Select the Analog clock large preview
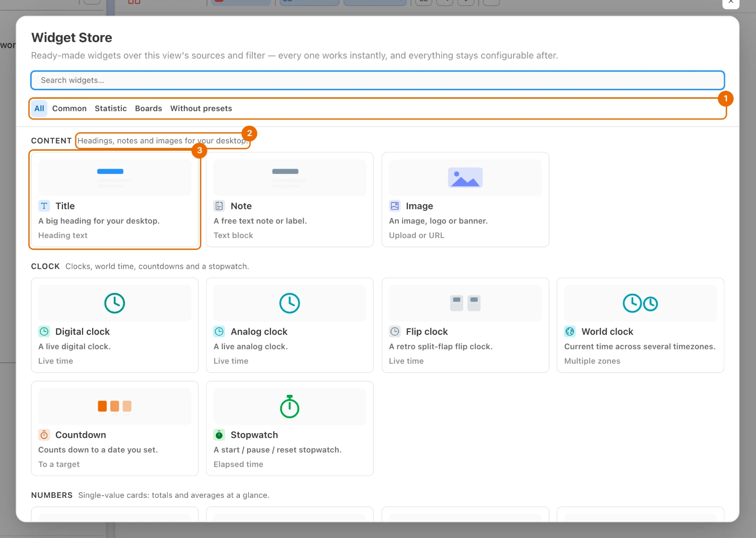Viewport: 756px width, 538px height. 290,303
